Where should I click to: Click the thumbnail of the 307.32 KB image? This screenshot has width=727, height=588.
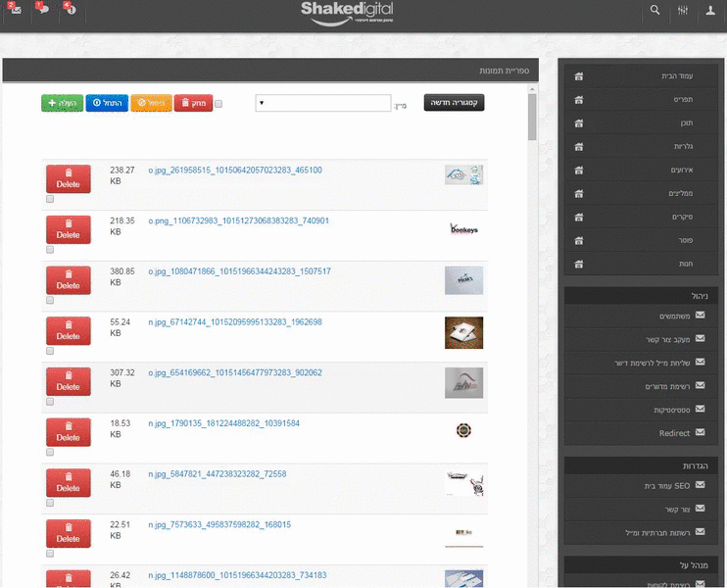pos(463,383)
